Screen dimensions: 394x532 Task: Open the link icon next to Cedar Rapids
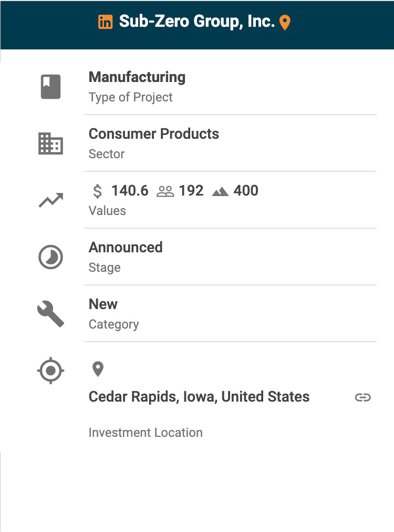(362, 397)
